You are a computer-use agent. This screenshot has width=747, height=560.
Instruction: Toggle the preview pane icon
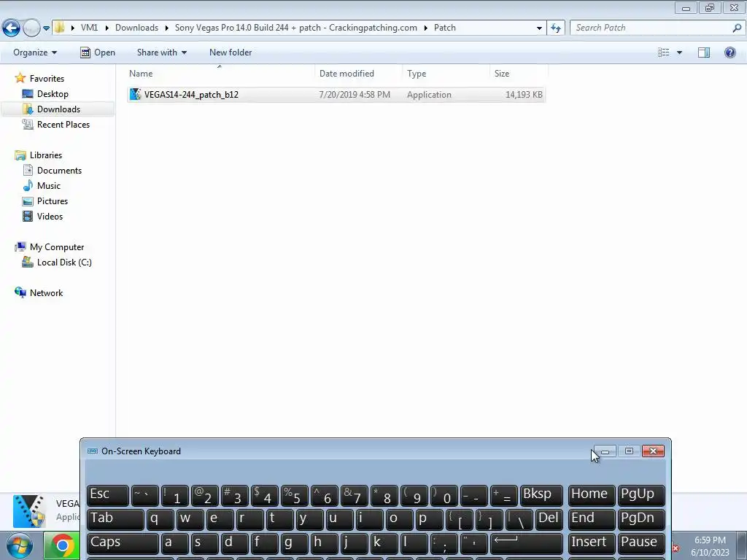pos(704,52)
